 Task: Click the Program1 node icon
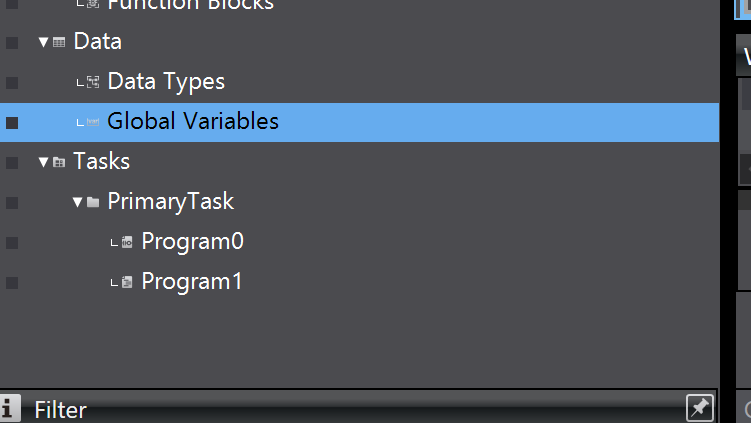point(127,282)
